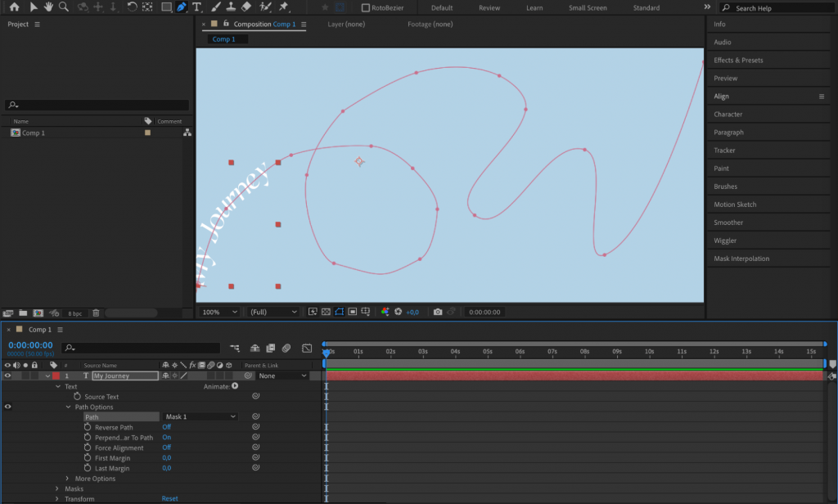Screen dimensions: 838x504
Task: Select the Horizontal Type tool
Action: (198, 7)
